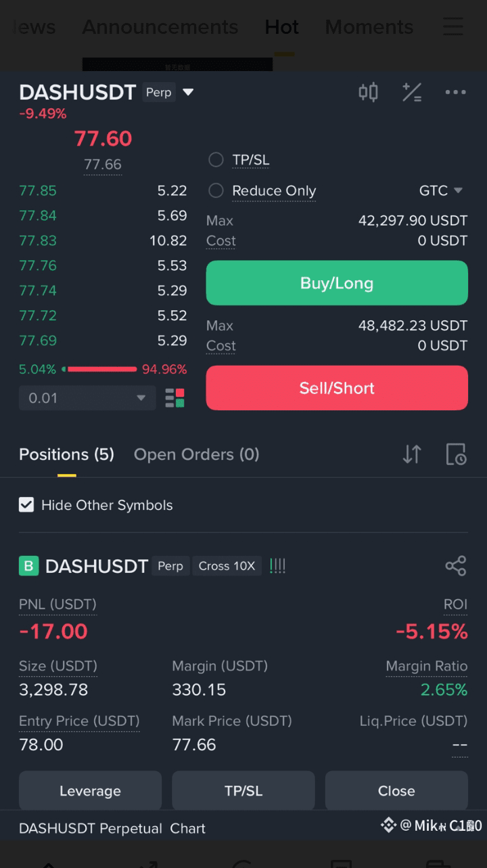487x868 pixels.
Task: Switch to the Open Orders (0) tab
Action: click(x=196, y=454)
